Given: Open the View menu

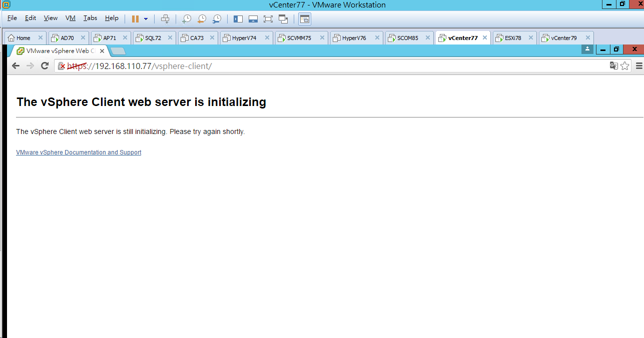Looking at the screenshot, I should 51,18.
